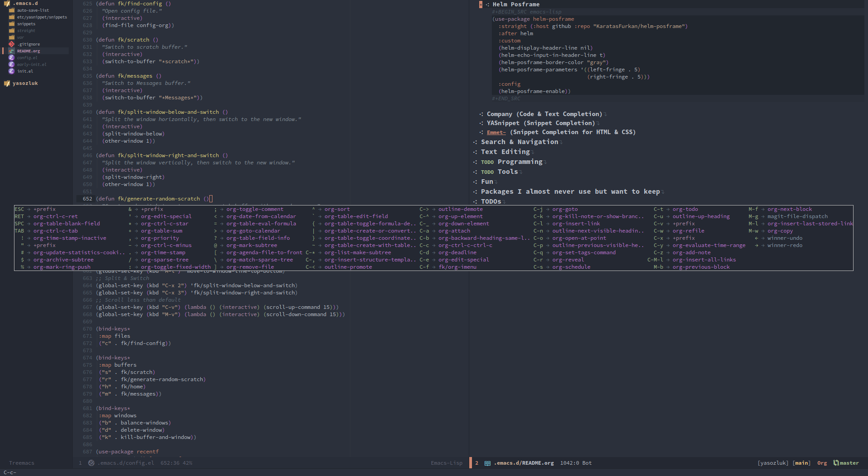Image resolution: width=868 pixels, height=476 pixels.
Task: Expand the Company (Code & Text Completion) heading
Action: click(x=544, y=114)
